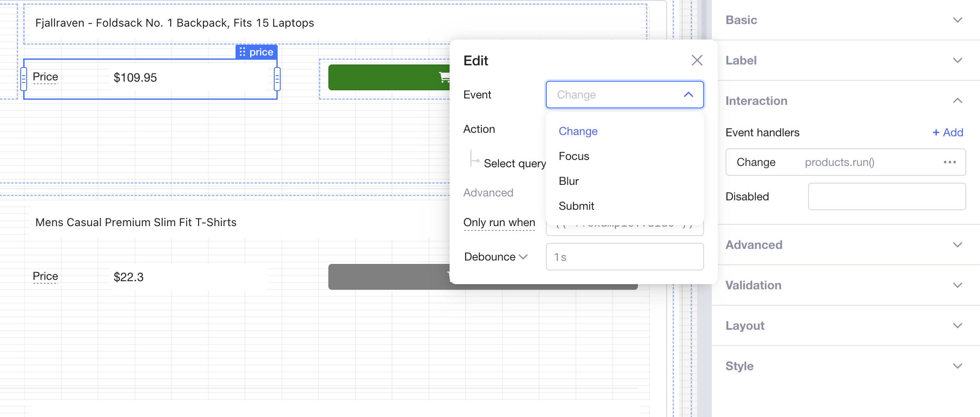Viewport: 980px width, 417px height.
Task: Click the Debounce value input field
Action: 624,257
